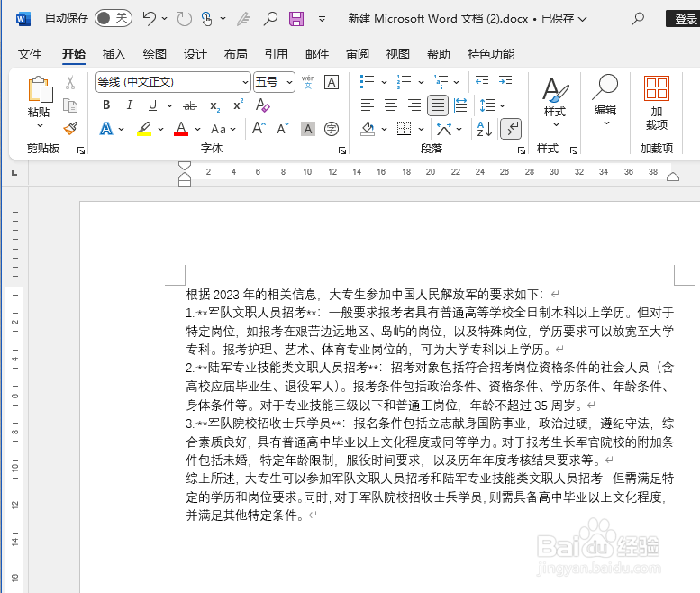Image resolution: width=700 pixels, height=593 pixels.
Task: Switch to the 设计 tab
Action: point(195,54)
